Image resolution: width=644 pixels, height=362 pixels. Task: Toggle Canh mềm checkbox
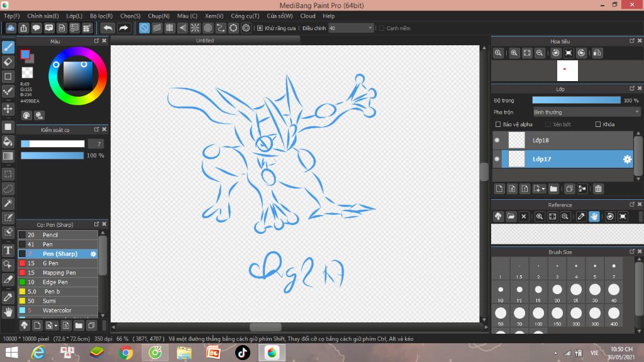[x=382, y=28]
